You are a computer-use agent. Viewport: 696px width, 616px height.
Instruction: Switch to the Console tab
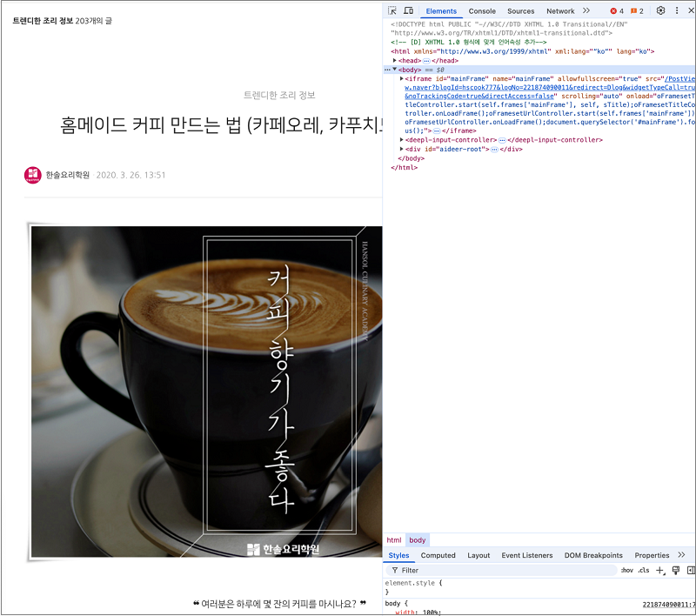pyautogui.click(x=482, y=10)
